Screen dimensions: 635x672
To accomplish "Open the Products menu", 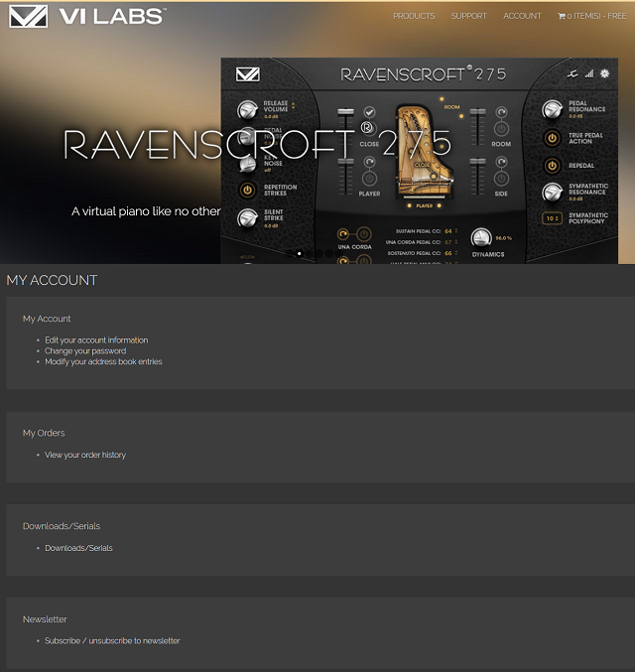I will (414, 16).
